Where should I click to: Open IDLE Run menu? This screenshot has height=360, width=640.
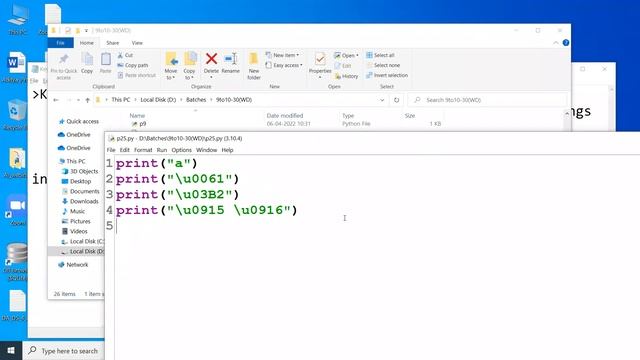point(162,150)
